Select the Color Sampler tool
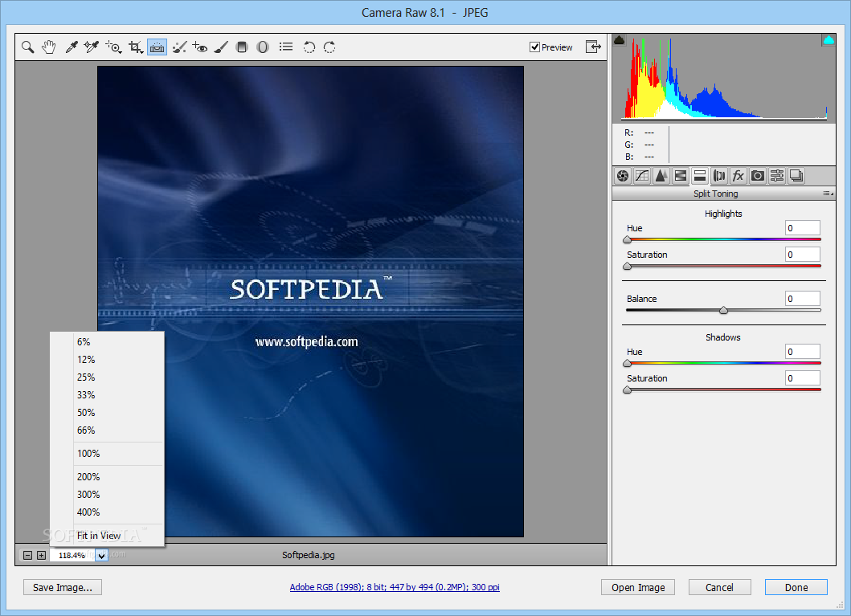This screenshot has height=616, width=851. coord(91,47)
